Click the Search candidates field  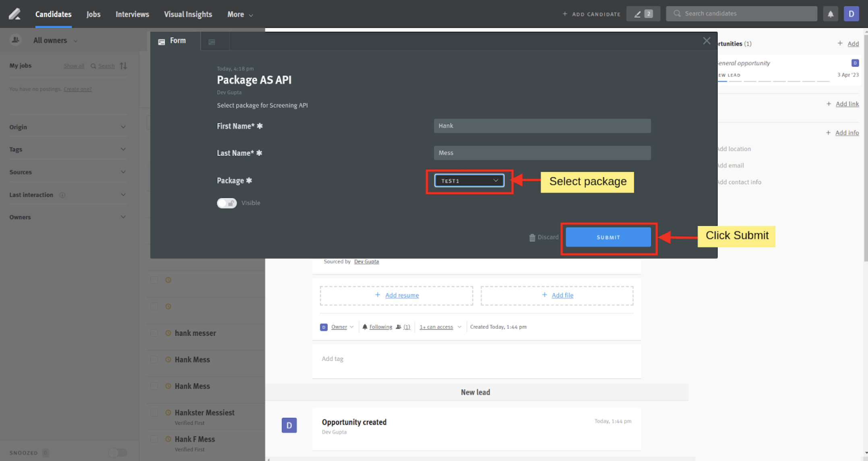point(742,14)
